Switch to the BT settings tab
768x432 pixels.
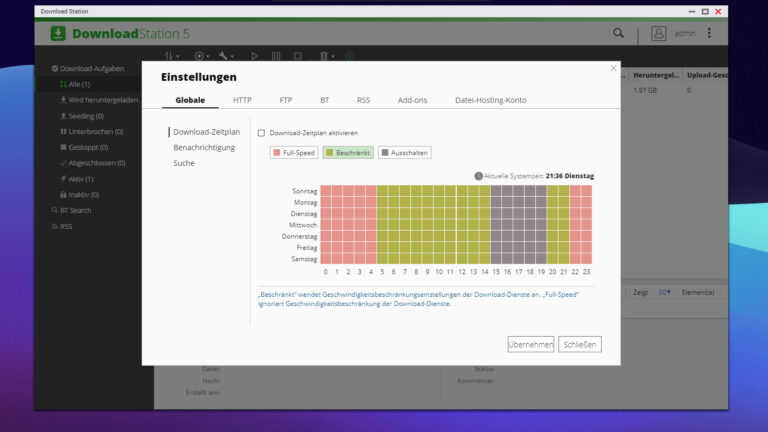tap(324, 100)
